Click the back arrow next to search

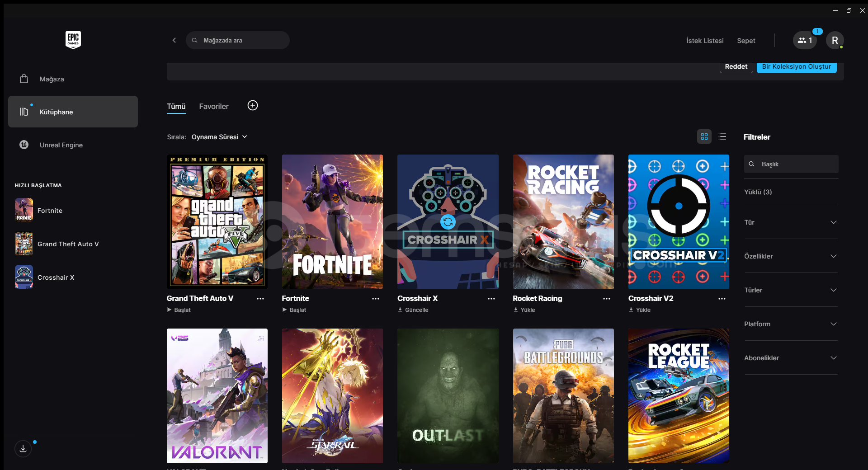[174, 40]
